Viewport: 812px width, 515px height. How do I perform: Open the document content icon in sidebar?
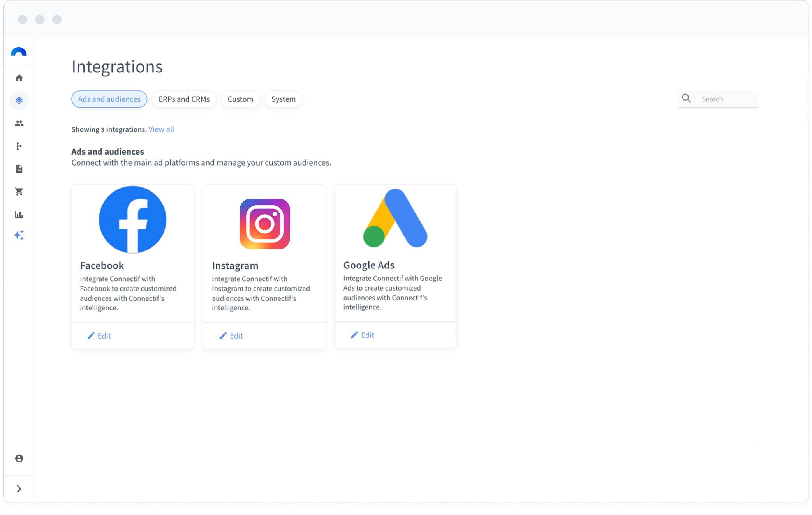coord(19,169)
